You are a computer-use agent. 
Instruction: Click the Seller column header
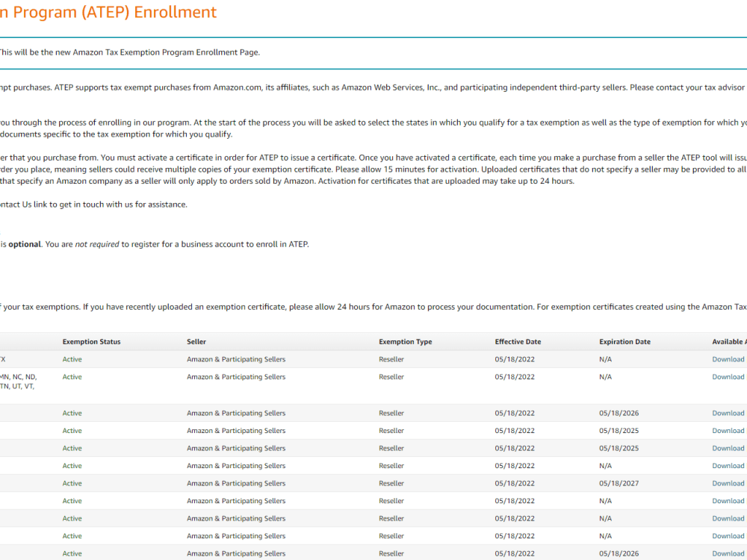coord(196,341)
